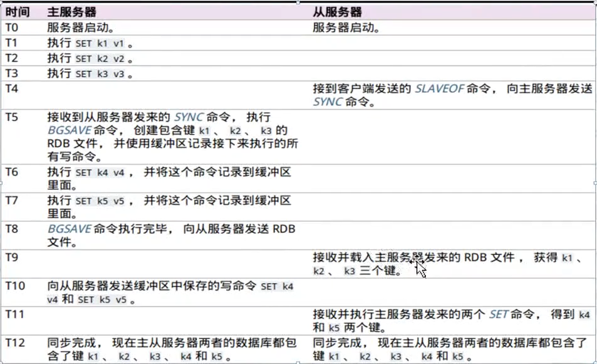
Task: Select the T8 time cell
Action: pos(12,229)
